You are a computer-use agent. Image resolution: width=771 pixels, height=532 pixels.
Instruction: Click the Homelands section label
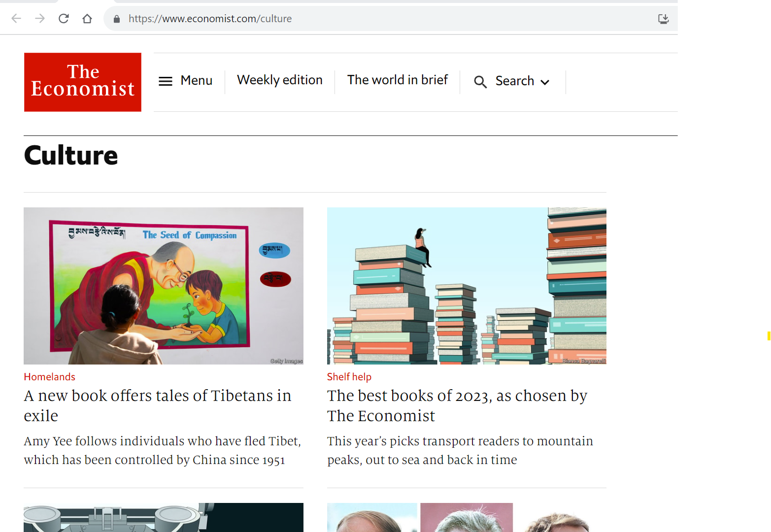pyautogui.click(x=49, y=377)
